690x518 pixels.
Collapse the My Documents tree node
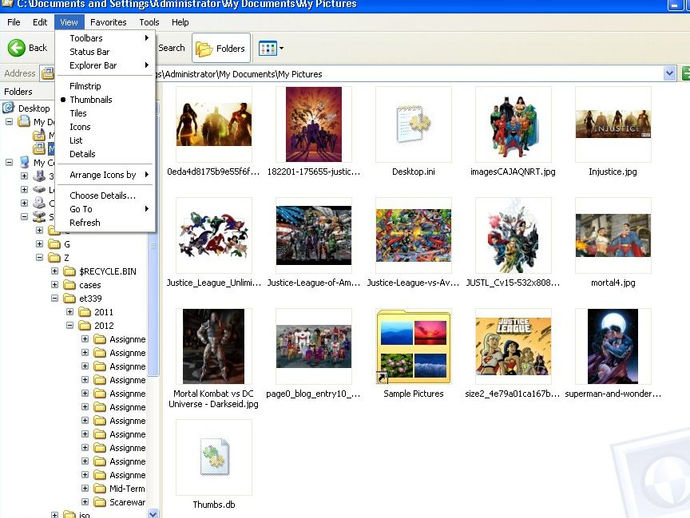(9, 121)
